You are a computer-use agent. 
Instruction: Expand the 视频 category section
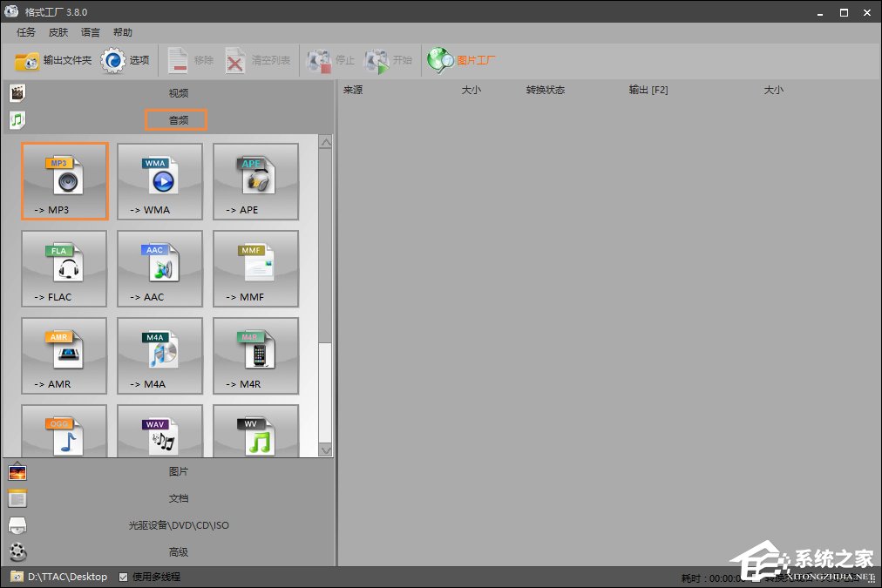178,93
